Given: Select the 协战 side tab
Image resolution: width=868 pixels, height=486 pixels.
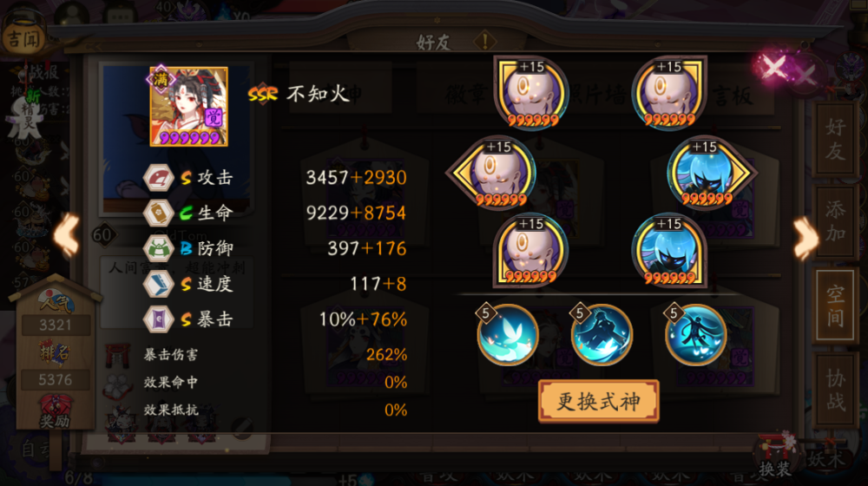Looking at the screenshot, I should coord(835,391).
